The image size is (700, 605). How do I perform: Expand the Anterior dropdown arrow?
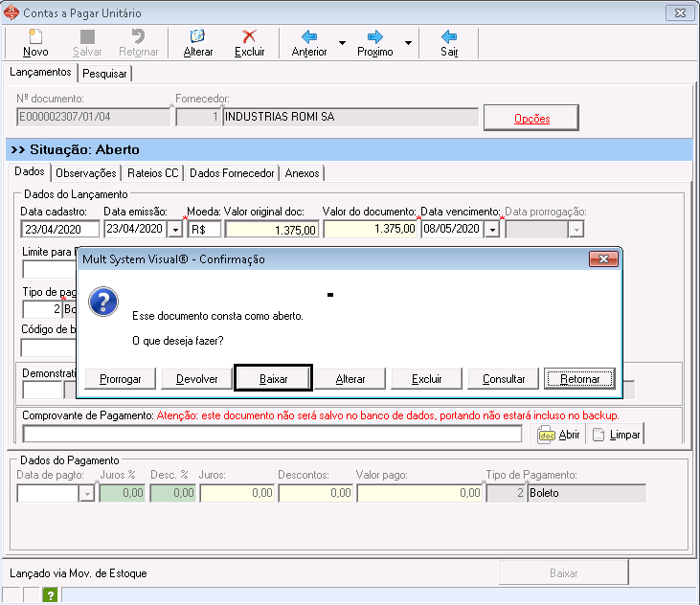coord(343,43)
